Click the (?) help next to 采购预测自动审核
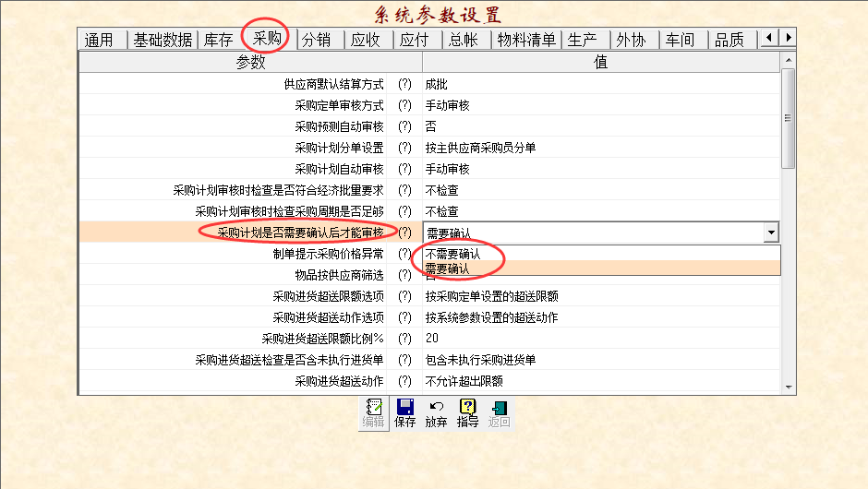Screen dimensions: 868x489 point(404,126)
